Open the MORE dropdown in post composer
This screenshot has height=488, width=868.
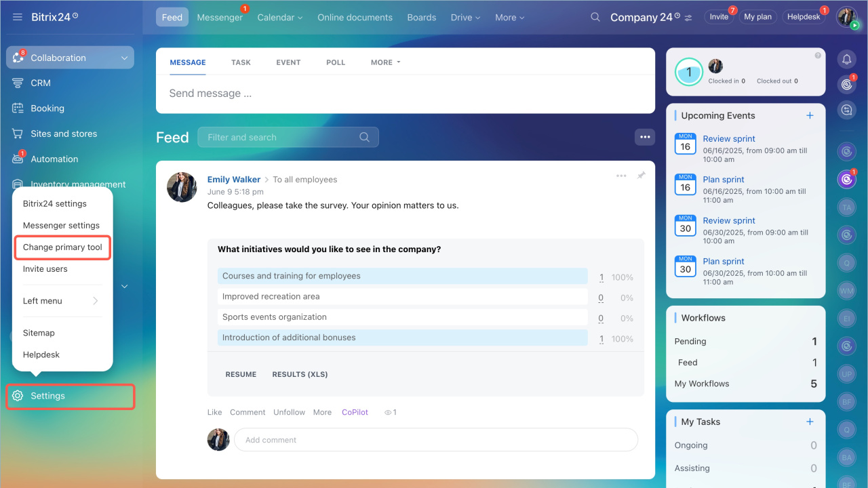click(x=385, y=62)
